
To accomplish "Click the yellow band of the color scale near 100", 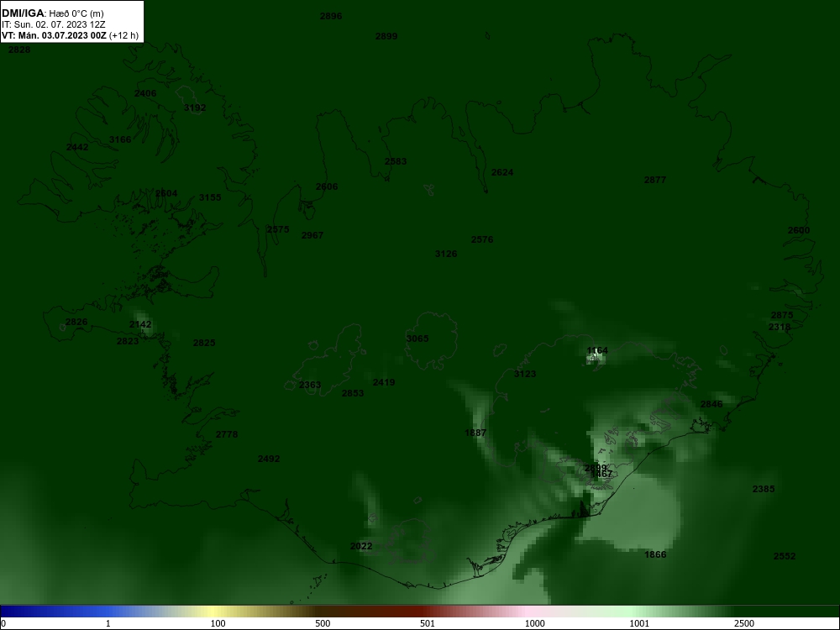I will click(x=214, y=612).
